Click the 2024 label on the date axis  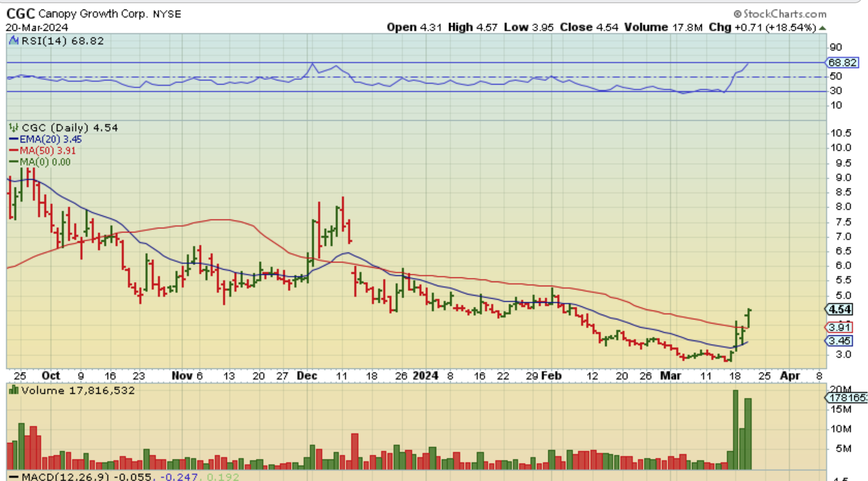[x=425, y=376]
